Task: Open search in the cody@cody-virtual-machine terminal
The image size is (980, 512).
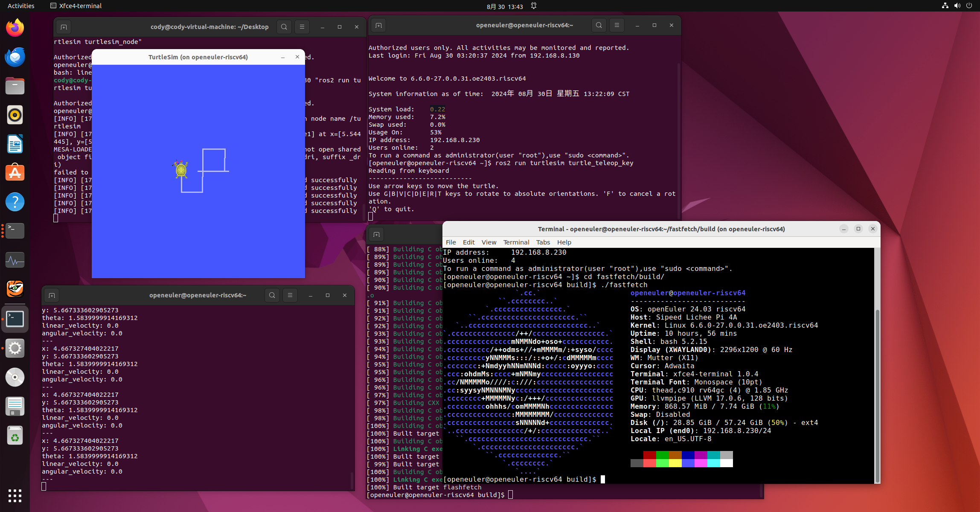Action: pyautogui.click(x=284, y=27)
